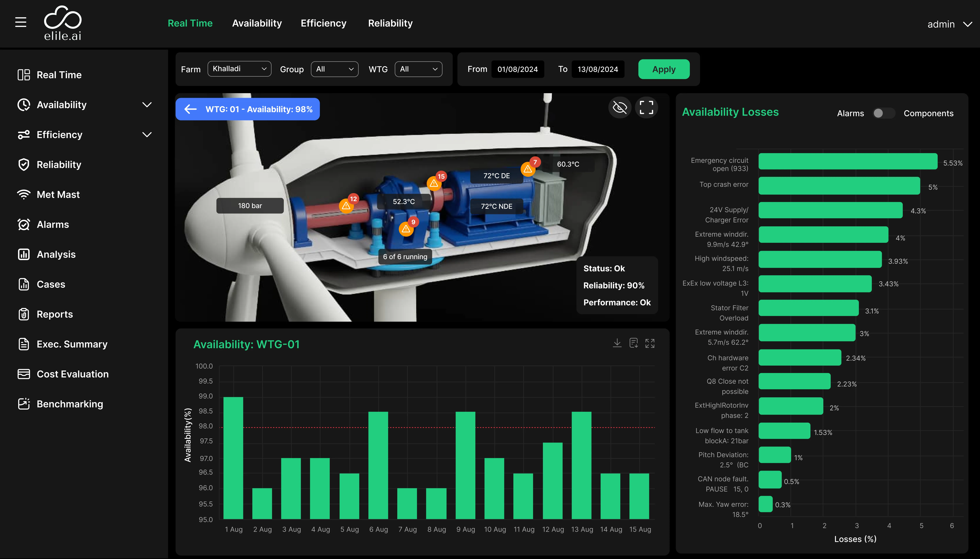Click warning icon with 15 alarms
980x559 pixels.
pos(434,183)
